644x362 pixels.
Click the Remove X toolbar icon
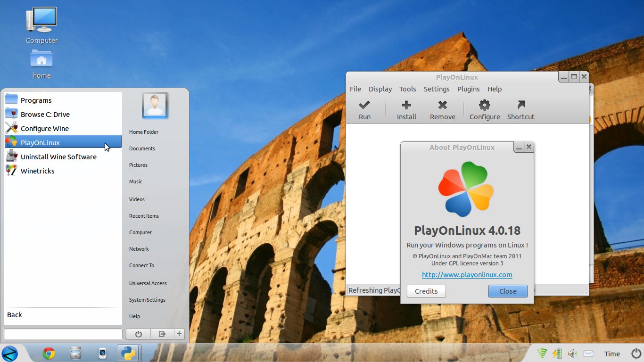point(442,105)
